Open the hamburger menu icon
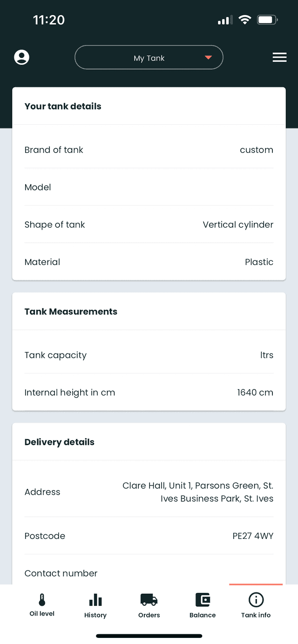This screenshot has width=298, height=644. (279, 57)
